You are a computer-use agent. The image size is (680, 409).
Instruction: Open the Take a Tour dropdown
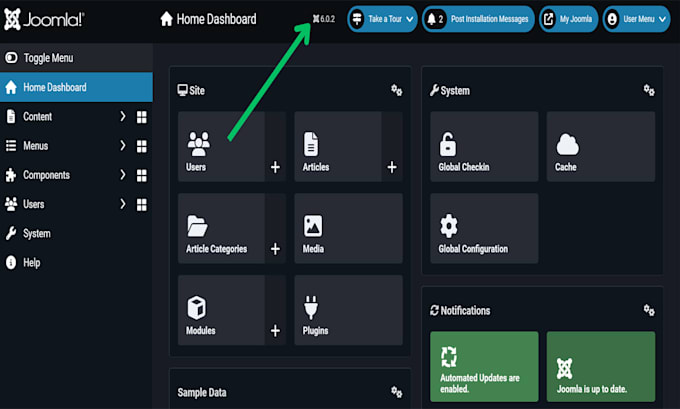[382, 19]
